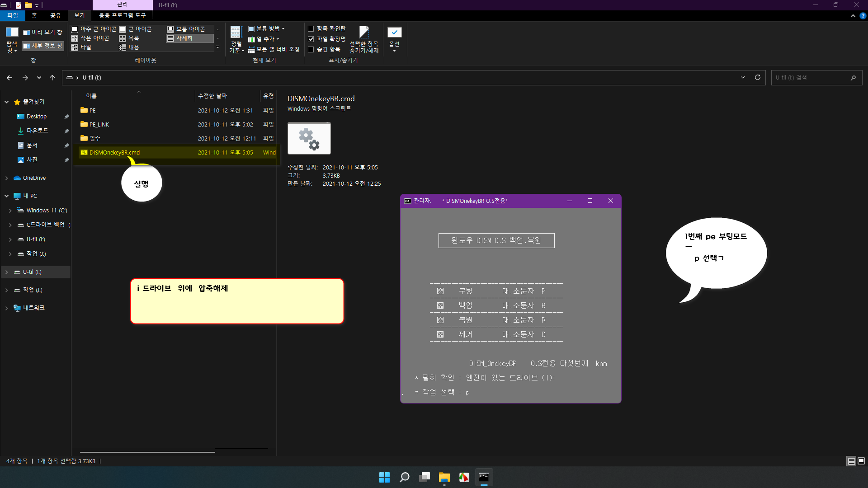The image size is (868, 488).
Task: Enable hidden items (숨긴 항목) checkbox
Action: click(x=311, y=49)
